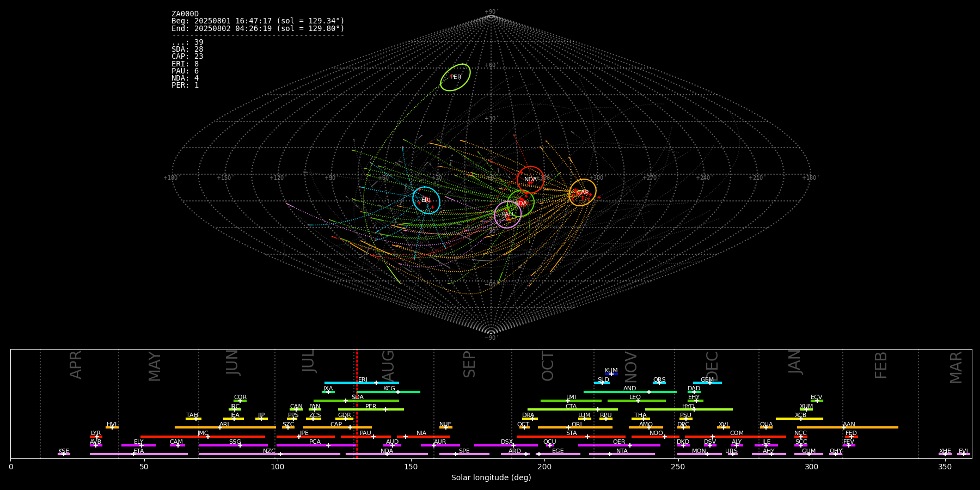This screenshot has width=980, height=490.
Task: Click the COM shower label in timeline
Action: pos(737,433)
